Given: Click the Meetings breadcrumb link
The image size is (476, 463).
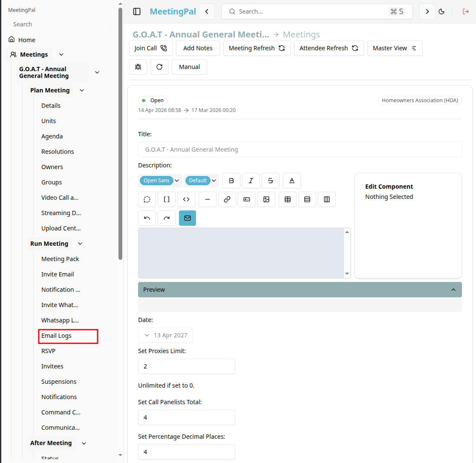Looking at the screenshot, I should pyautogui.click(x=301, y=35).
